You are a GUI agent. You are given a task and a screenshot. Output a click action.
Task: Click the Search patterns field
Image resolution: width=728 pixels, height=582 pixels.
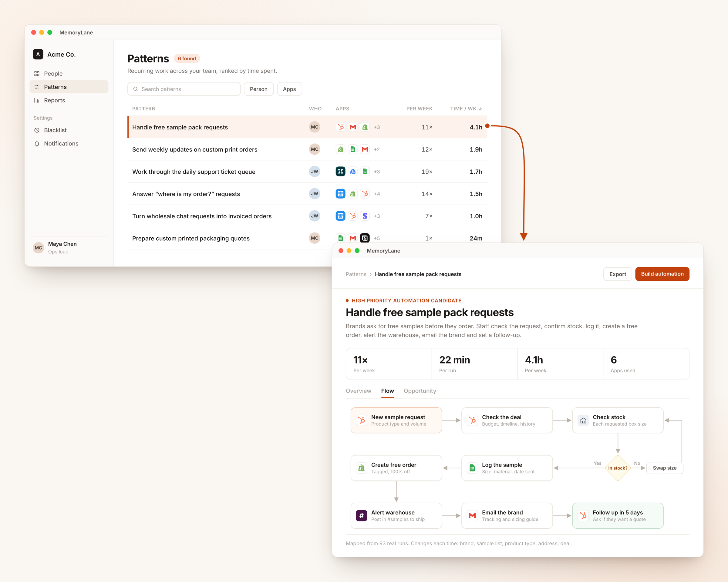pyautogui.click(x=184, y=89)
